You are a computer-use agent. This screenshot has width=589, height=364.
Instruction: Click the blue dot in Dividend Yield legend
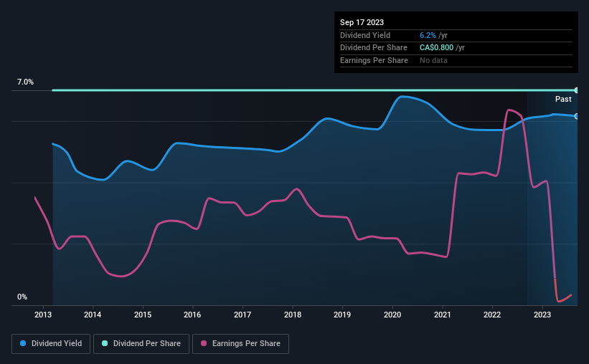tap(24, 344)
